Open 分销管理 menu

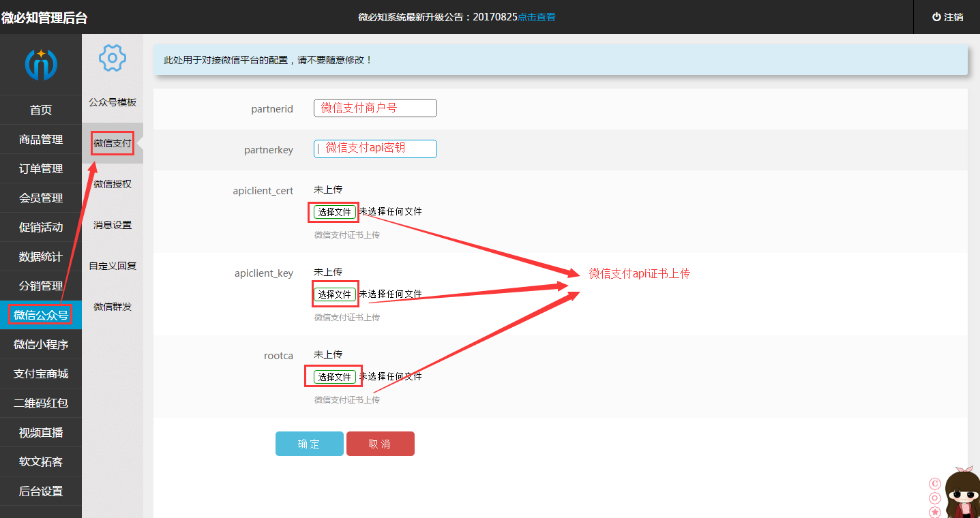(x=41, y=286)
